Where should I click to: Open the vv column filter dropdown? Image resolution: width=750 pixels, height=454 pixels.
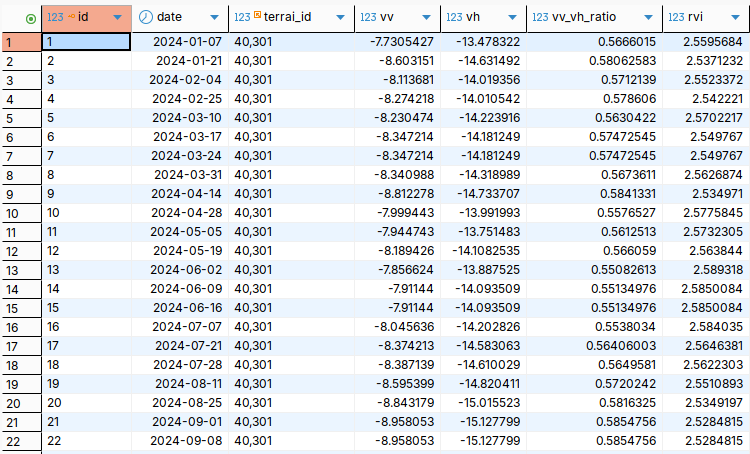426,18
